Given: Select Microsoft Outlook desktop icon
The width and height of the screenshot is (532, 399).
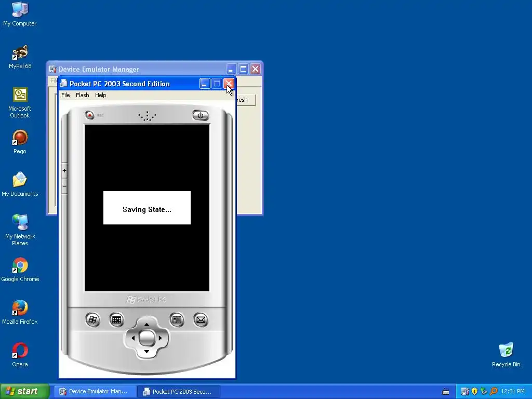Looking at the screenshot, I should pyautogui.click(x=20, y=103).
